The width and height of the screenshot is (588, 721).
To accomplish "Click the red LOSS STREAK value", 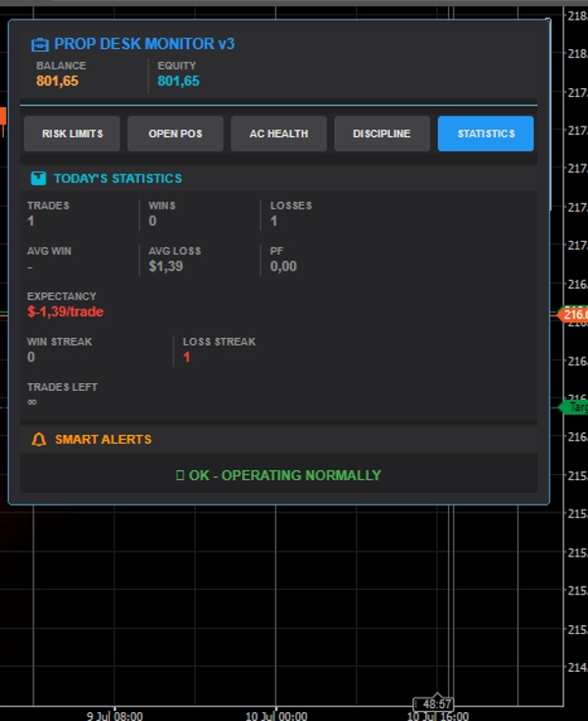I will pos(186,358).
